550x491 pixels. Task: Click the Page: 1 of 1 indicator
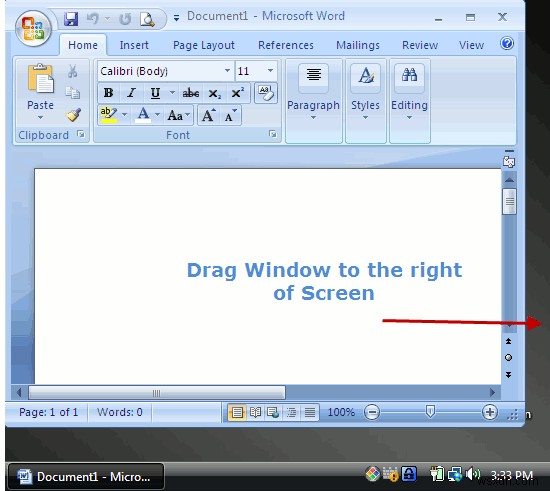48,412
